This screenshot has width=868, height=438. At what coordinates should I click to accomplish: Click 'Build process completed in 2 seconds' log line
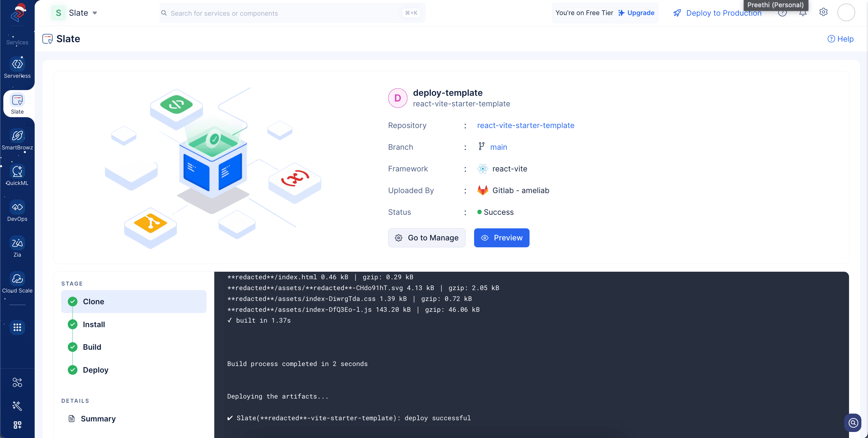[297, 364]
